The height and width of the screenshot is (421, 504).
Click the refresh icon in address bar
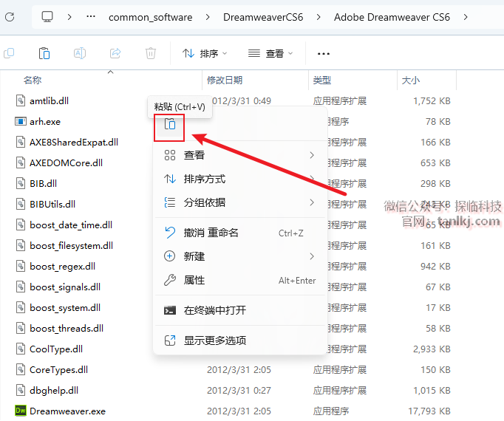tap(10, 17)
